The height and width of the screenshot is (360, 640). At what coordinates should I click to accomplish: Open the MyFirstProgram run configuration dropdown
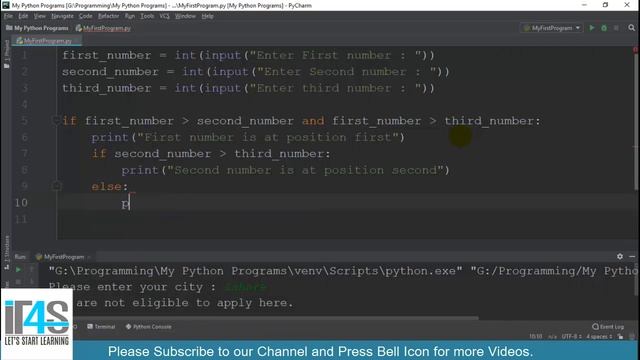coord(552,28)
